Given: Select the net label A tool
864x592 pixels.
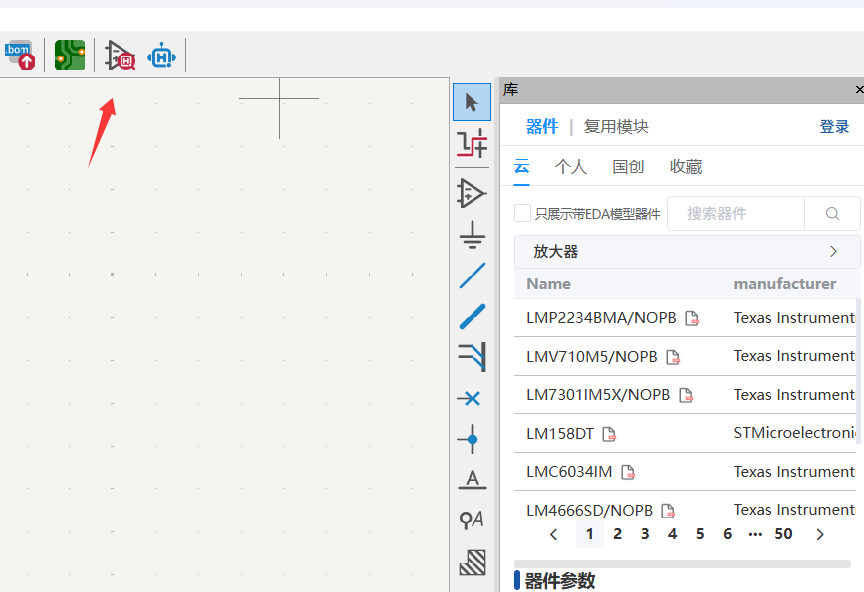Looking at the screenshot, I should tap(472, 480).
